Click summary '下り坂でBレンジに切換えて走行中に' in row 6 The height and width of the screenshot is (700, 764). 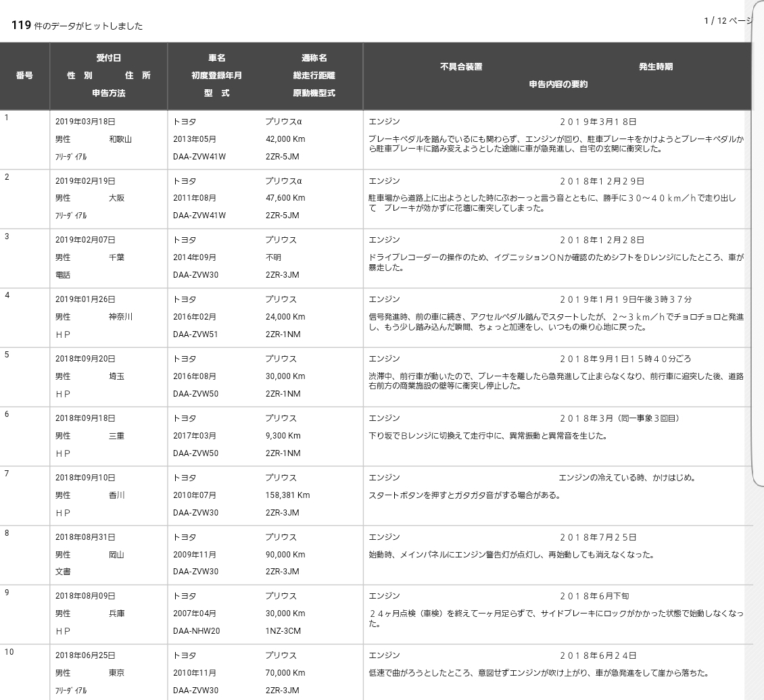click(435, 436)
